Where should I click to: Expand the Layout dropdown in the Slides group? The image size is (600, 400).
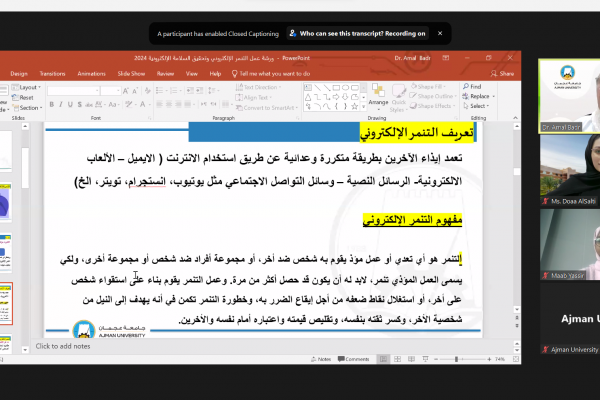tap(29, 87)
